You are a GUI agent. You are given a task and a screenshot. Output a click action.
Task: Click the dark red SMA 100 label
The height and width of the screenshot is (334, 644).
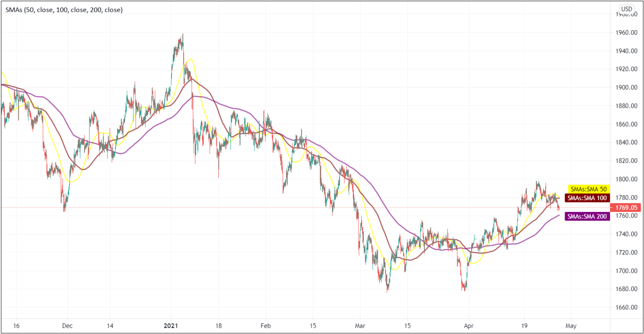587,198
